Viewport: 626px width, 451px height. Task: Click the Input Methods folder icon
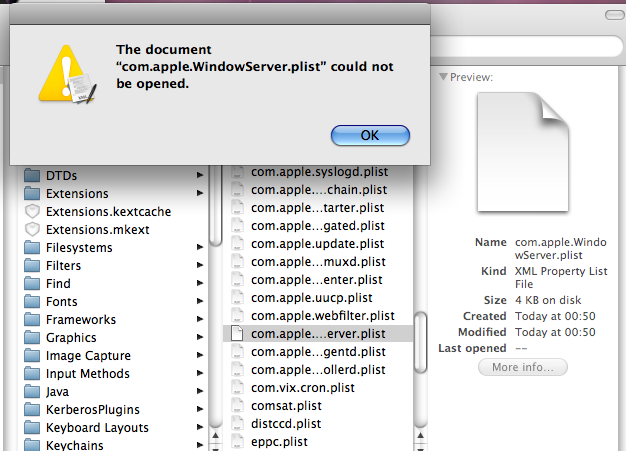click(32, 373)
